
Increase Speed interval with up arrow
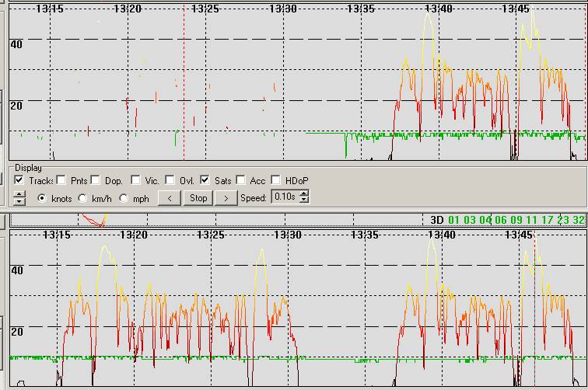pyautogui.click(x=304, y=194)
